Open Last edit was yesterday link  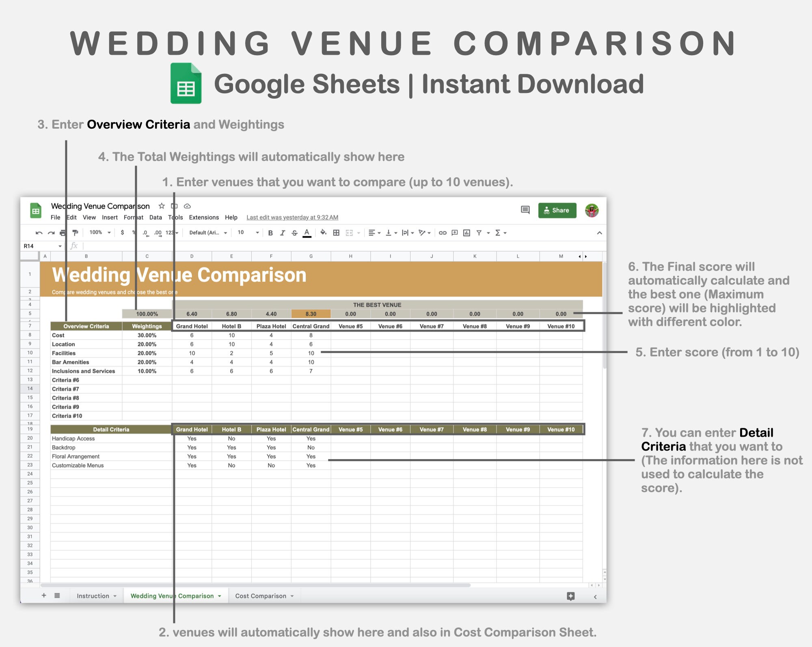(292, 218)
